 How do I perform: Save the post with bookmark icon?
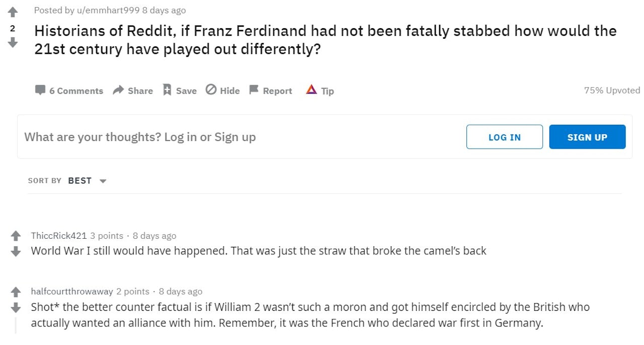tap(180, 91)
